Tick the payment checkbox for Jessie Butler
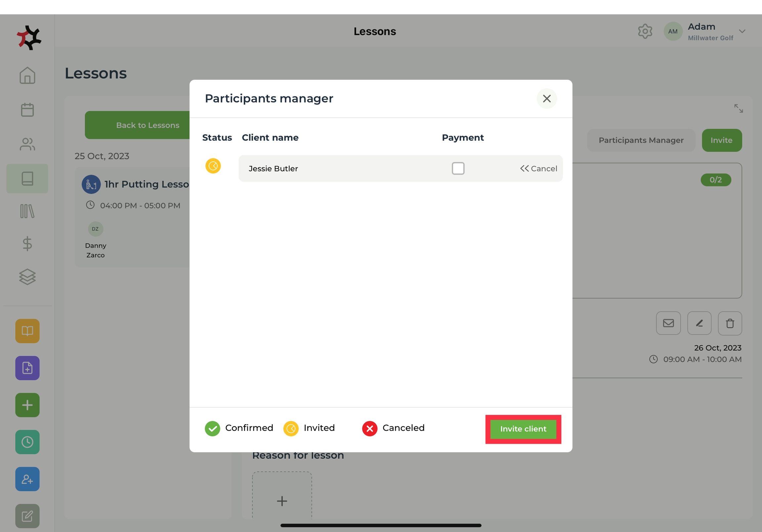Screen dimensions: 762x532 [458, 168]
